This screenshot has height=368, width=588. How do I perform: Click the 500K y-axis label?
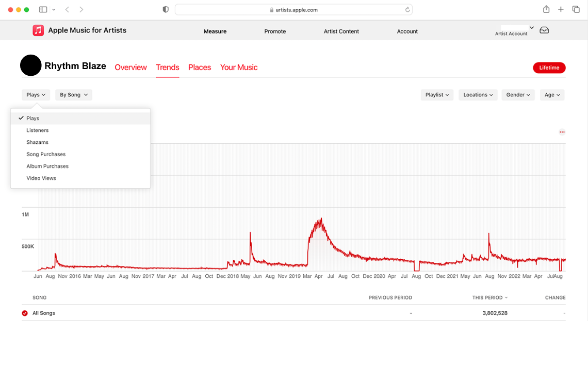point(28,246)
